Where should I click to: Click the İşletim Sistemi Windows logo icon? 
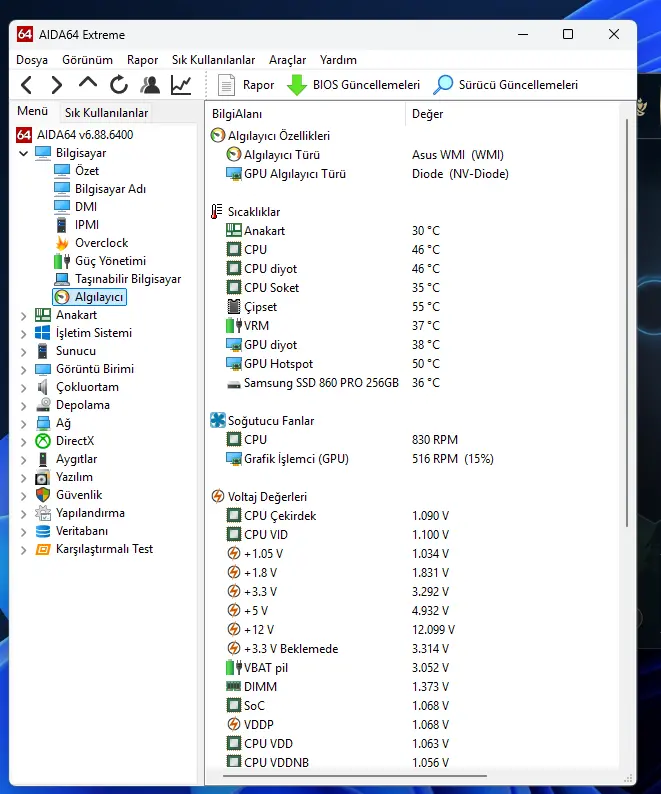click(x=43, y=333)
